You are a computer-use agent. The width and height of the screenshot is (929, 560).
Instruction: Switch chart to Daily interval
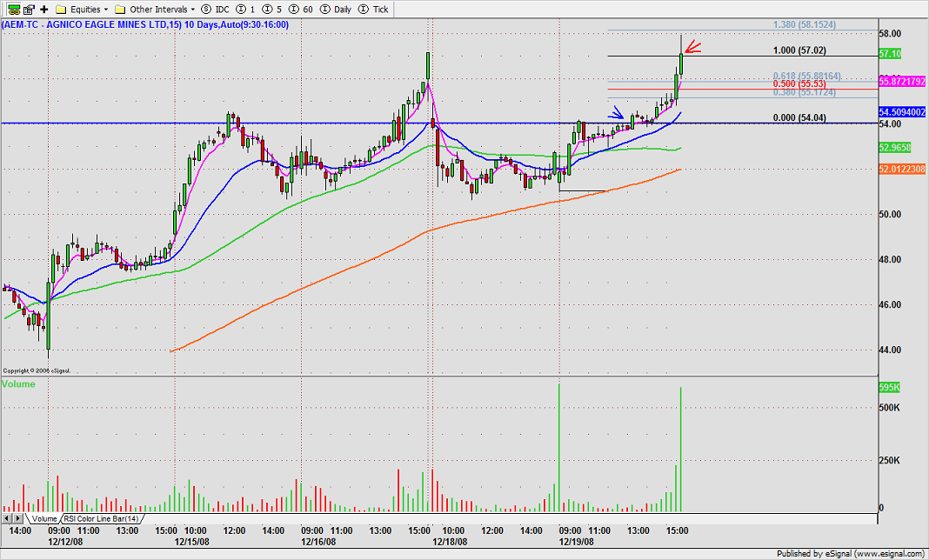coord(336,10)
